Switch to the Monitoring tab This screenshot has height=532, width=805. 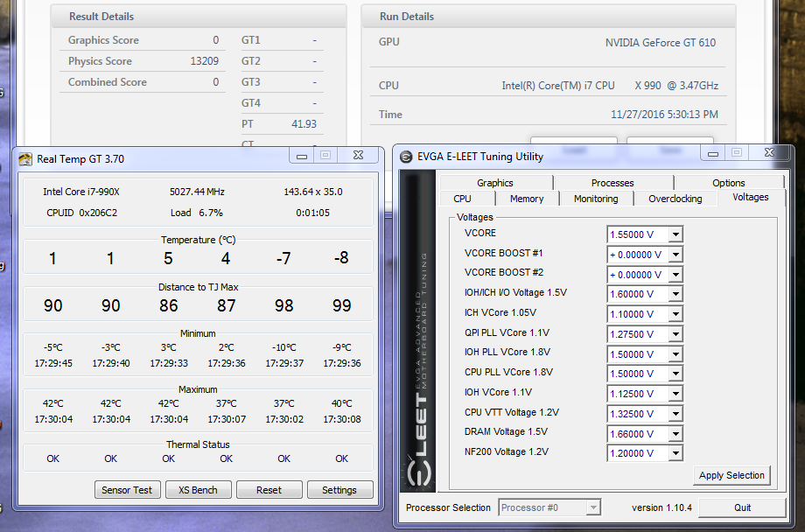tap(596, 199)
